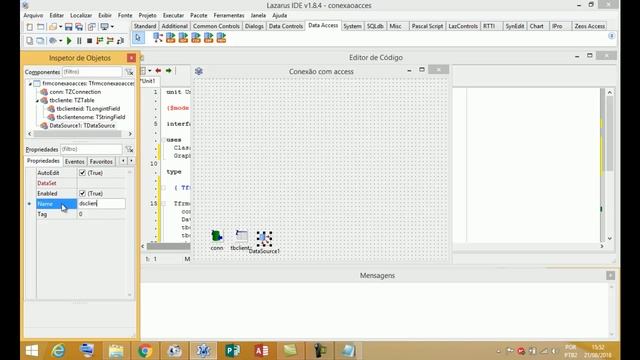Open the dropdown arrow beside the monitor icon
This screenshot has height=360, width=640.
pyautogui.click(x=112, y=27)
